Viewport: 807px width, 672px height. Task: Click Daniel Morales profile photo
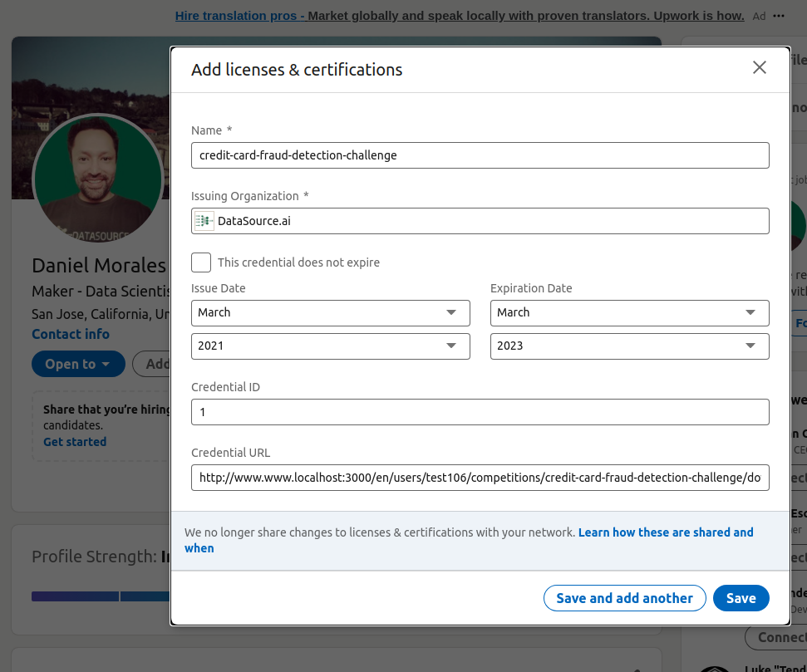pyautogui.click(x=97, y=179)
